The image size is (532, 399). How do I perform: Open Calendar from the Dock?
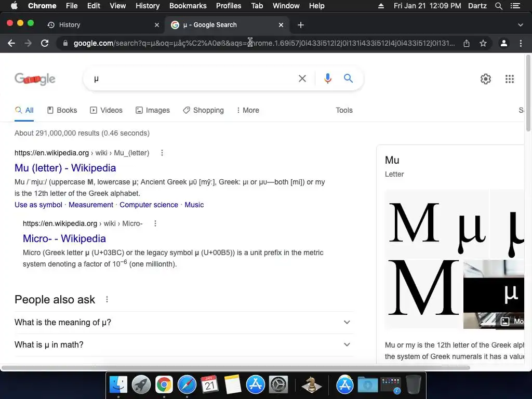click(210, 385)
